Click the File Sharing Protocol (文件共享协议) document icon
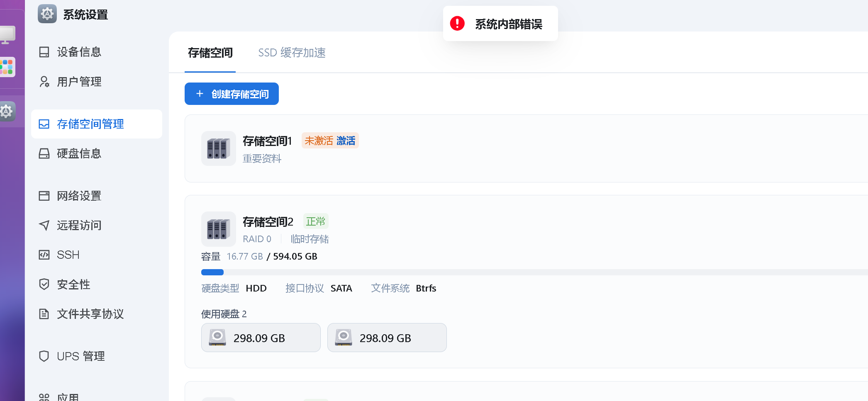This screenshot has width=868, height=401. (x=44, y=314)
